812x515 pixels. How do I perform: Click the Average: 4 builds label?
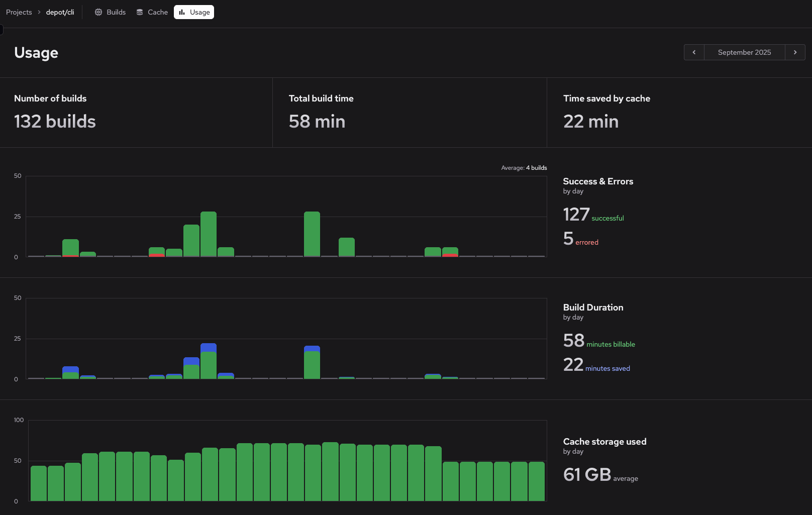524,167
